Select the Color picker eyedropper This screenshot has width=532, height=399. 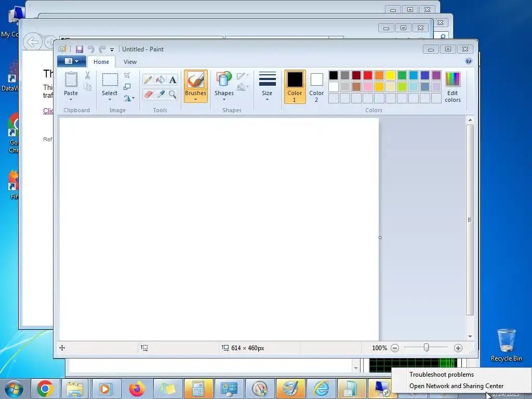click(x=161, y=94)
